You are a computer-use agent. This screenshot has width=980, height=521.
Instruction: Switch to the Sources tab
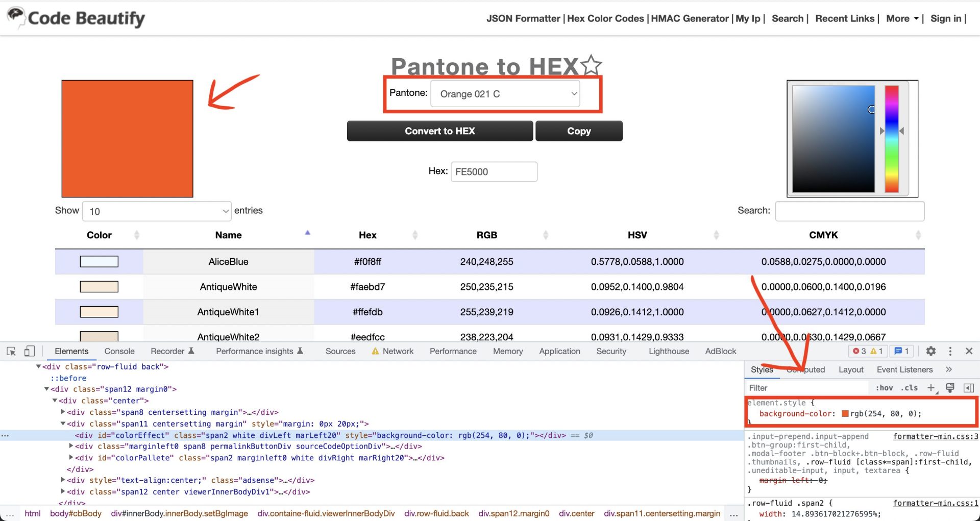tap(340, 351)
